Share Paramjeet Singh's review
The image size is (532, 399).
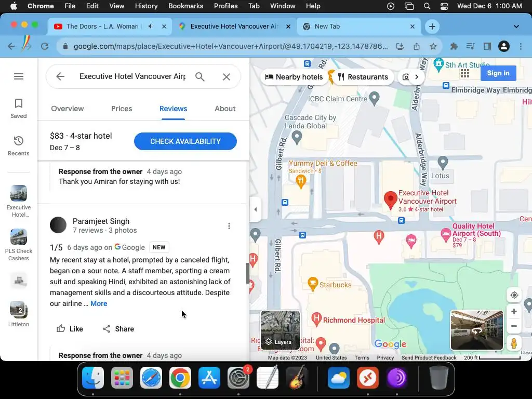coord(118,329)
